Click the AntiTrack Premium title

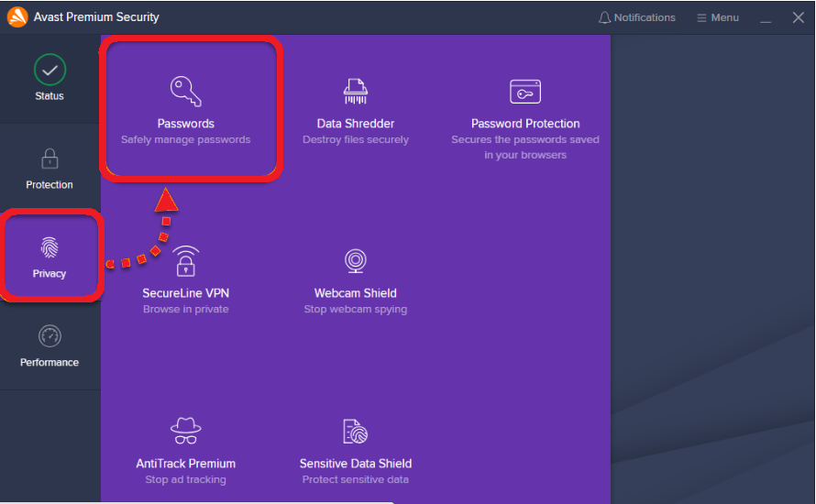pos(186,464)
